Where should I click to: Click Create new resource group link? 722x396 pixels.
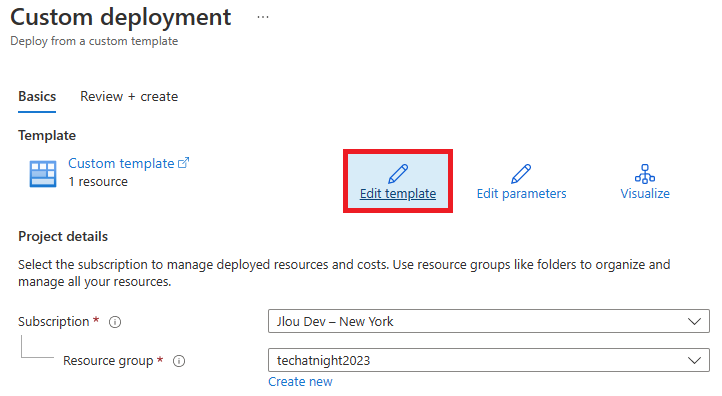click(x=300, y=382)
